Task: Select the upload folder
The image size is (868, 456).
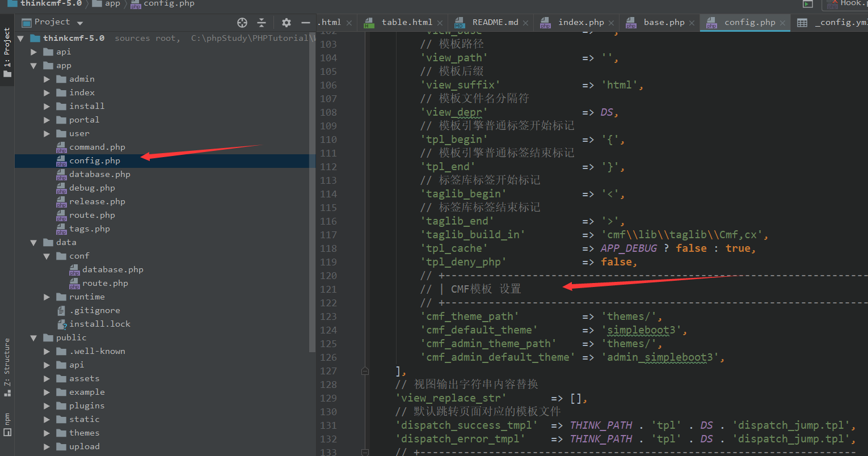Action: (84, 447)
